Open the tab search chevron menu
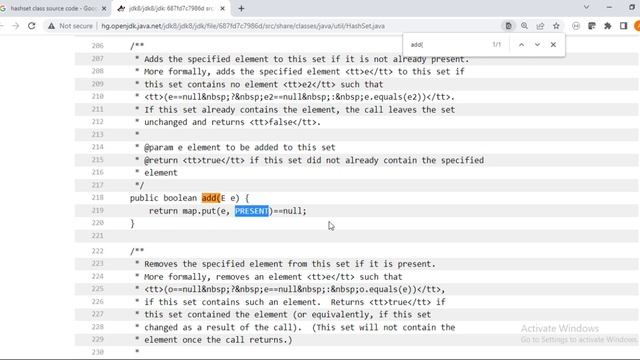This screenshot has height=360, width=640. [x=586, y=7]
